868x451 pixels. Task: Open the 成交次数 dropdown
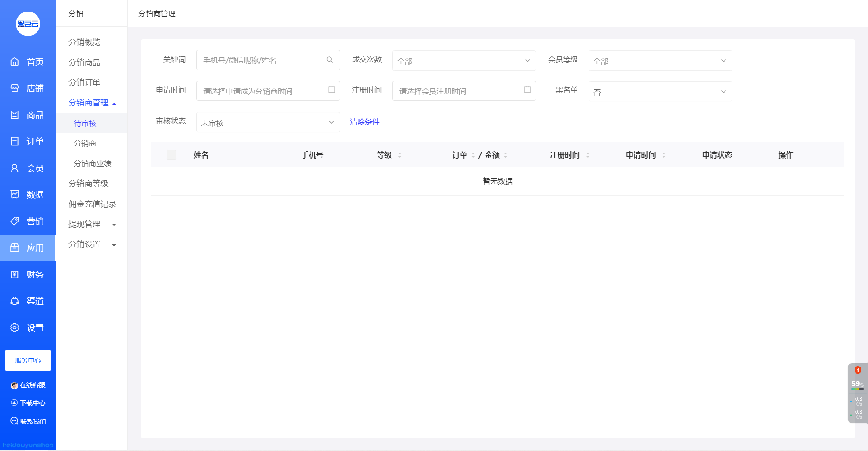tap(464, 61)
